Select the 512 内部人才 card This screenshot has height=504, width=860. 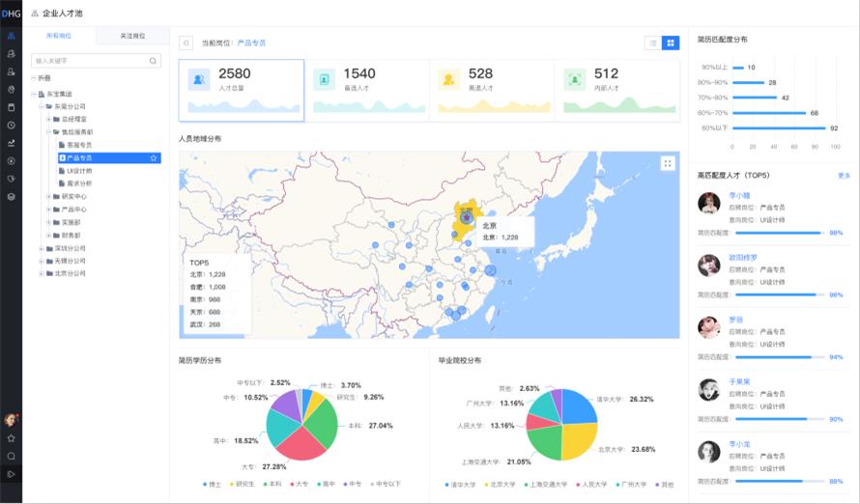click(x=617, y=90)
